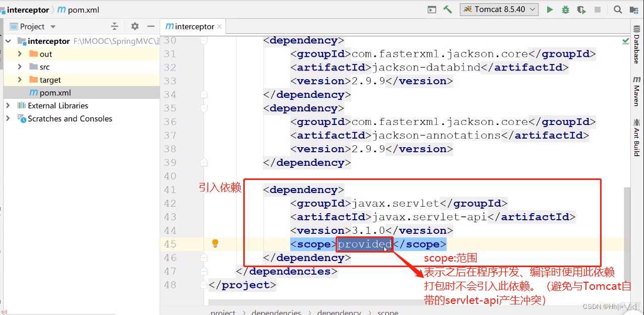644x315 pixels.
Task: Open Search Everywhere magnifier icon
Action: tap(618, 10)
